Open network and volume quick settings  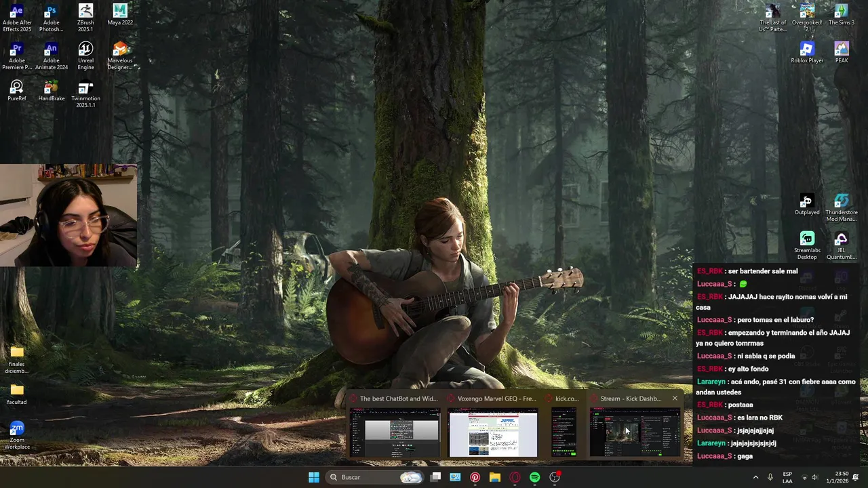coord(810,477)
